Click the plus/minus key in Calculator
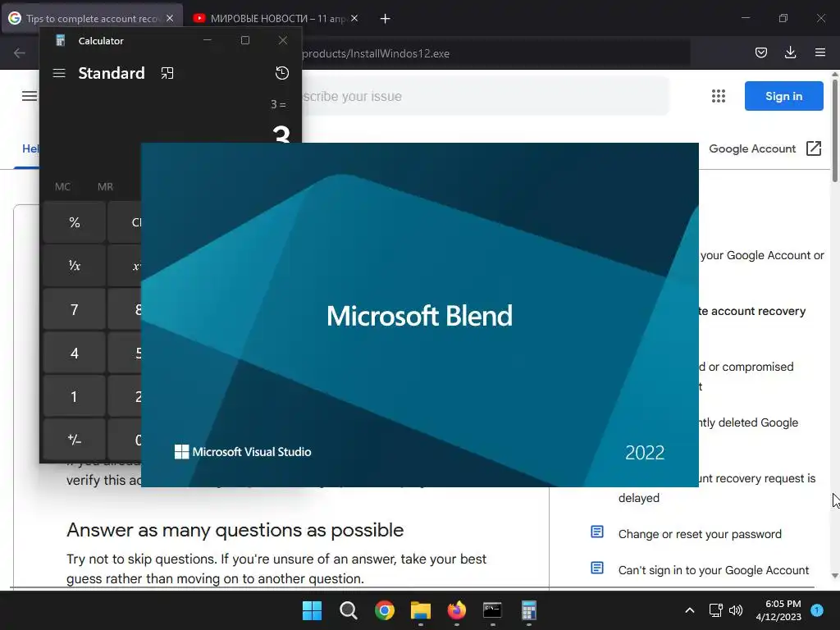Image resolution: width=840 pixels, height=630 pixels. tap(75, 440)
